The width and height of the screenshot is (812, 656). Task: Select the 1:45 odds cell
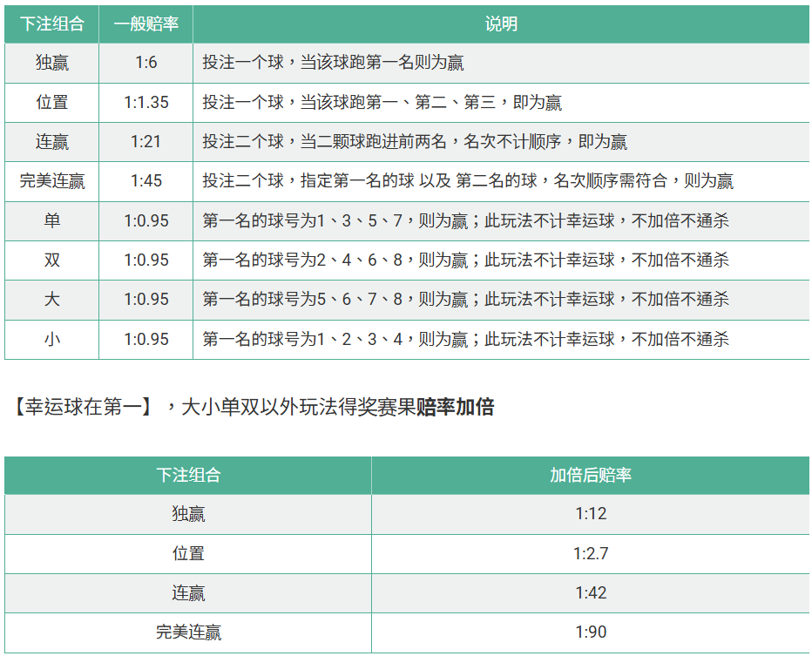tap(146, 180)
